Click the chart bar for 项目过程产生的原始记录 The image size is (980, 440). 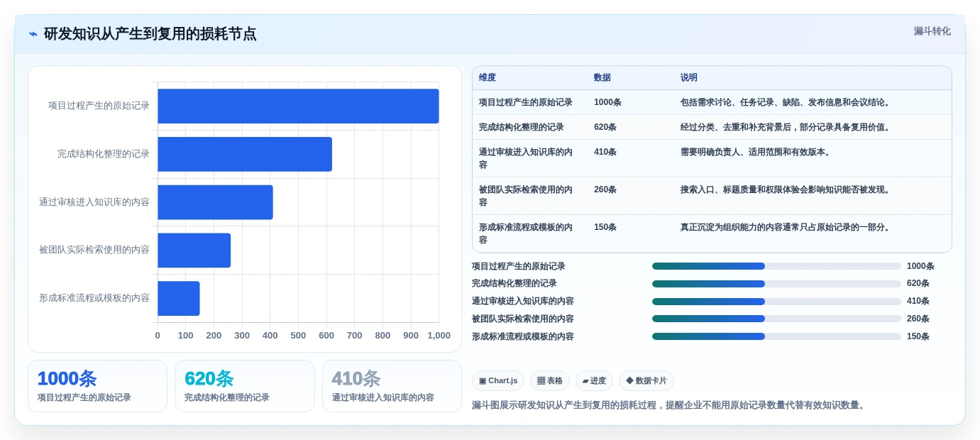(298, 106)
